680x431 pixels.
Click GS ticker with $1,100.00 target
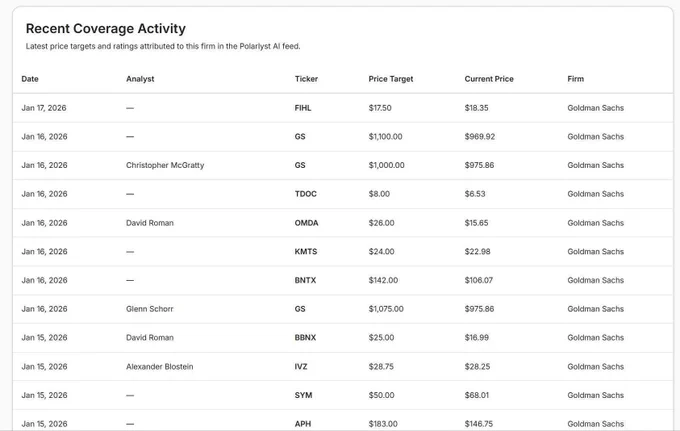click(x=300, y=137)
